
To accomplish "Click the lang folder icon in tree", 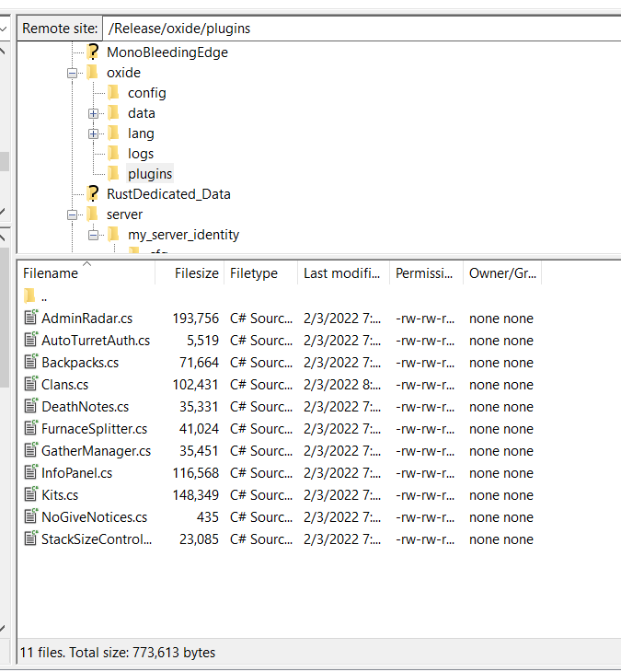I will click(x=113, y=133).
